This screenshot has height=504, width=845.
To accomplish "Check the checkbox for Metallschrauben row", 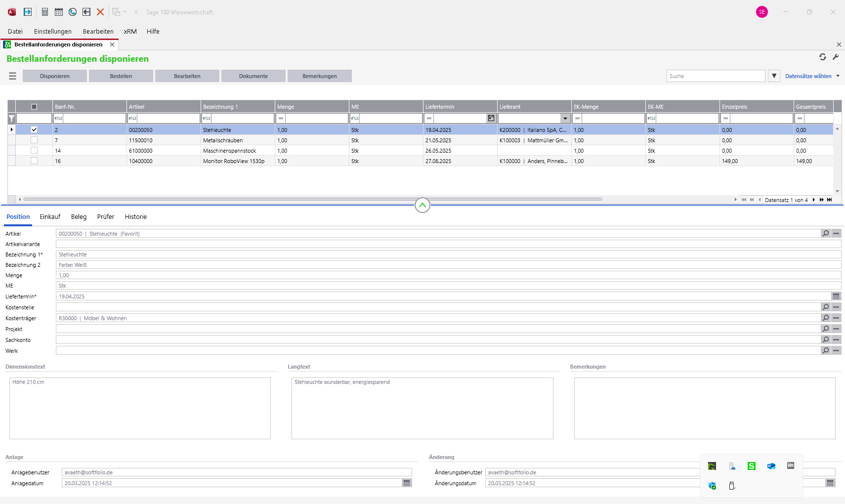I will [x=34, y=140].
